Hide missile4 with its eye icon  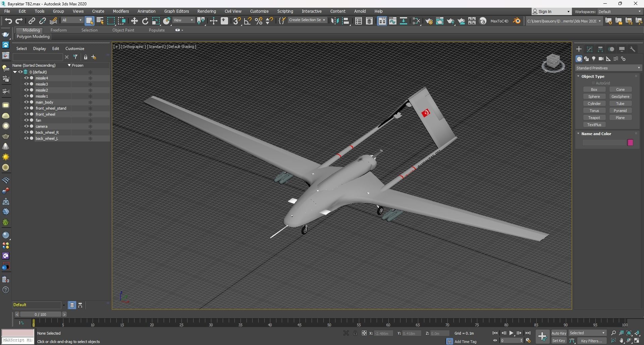(26, 78)
